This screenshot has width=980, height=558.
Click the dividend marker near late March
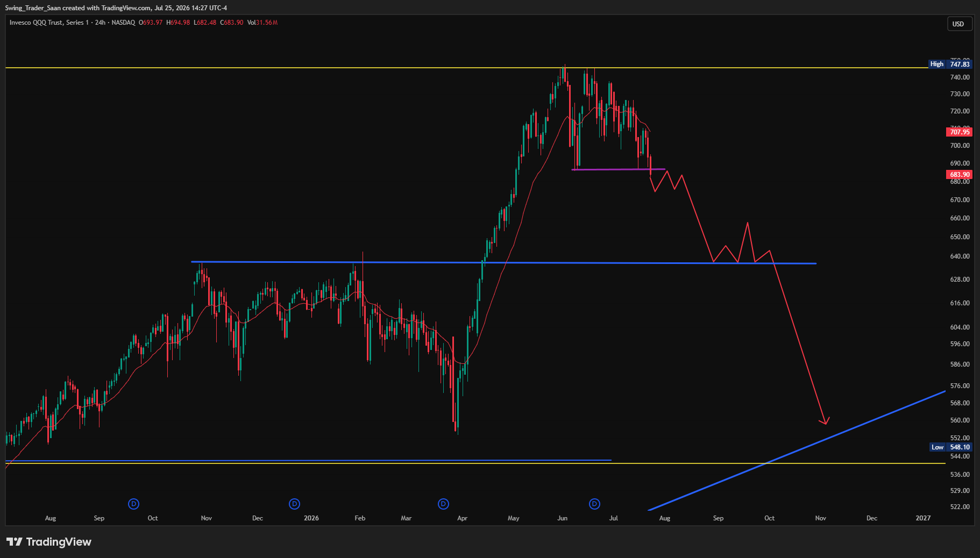coord(443,504)
